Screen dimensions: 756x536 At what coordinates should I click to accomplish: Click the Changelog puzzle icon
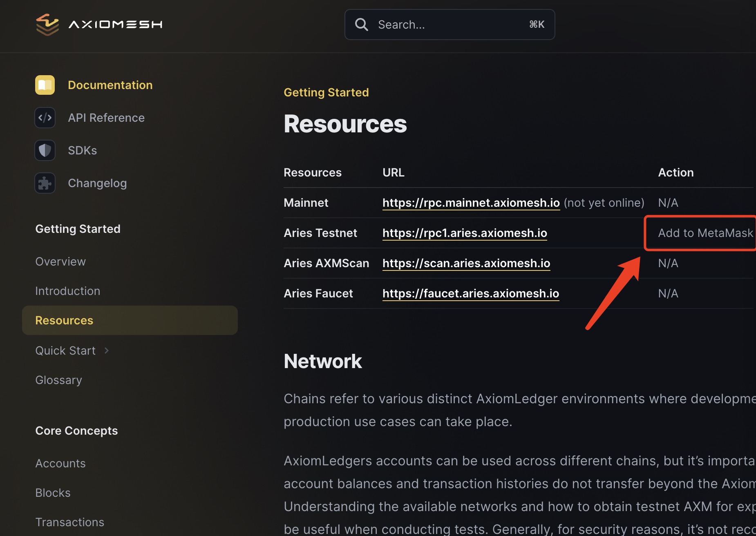click(x=45, y=183)
